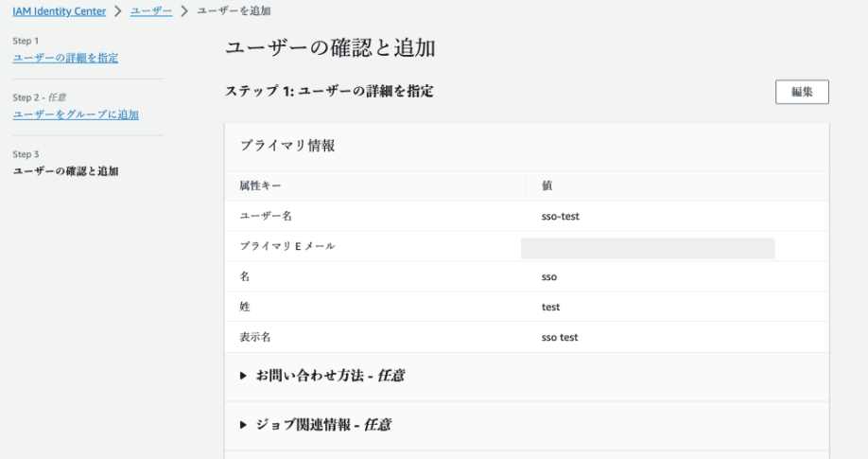Click the お問い合わせ方法 - 任意 heading text
Image resolution: width=868 pixels, height=459 pixels.
[330, 376]
